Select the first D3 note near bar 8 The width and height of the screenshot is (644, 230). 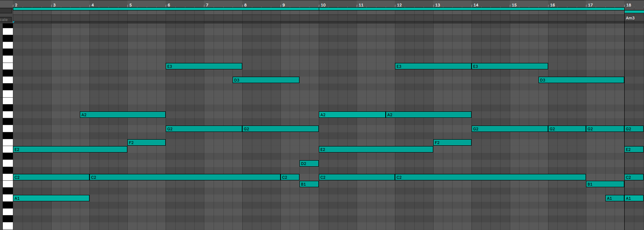[266, 80]
